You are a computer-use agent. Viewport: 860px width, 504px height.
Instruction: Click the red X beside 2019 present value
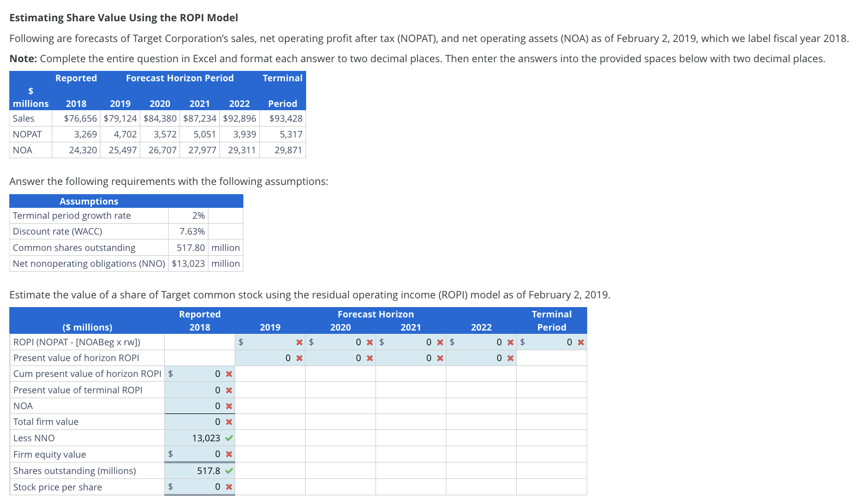pyautogui.click(x=300, y=358)
